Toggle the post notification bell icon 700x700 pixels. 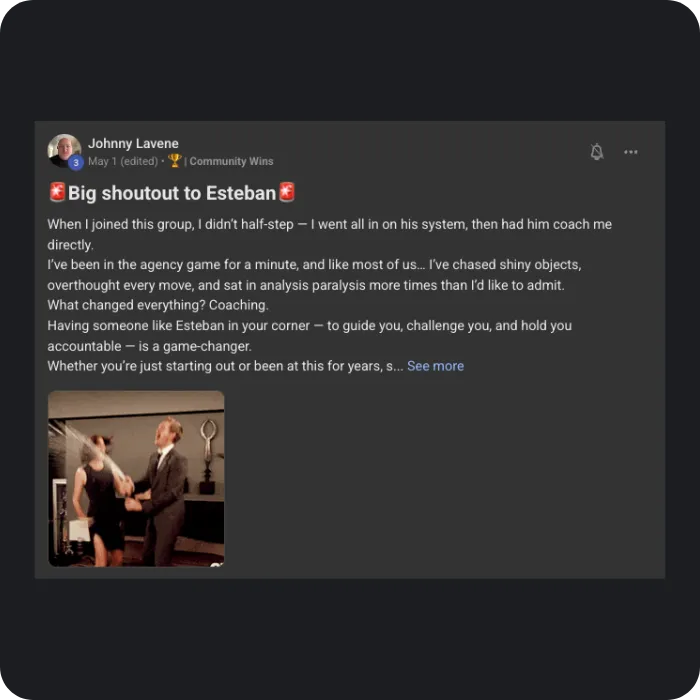tap(596, 152)
